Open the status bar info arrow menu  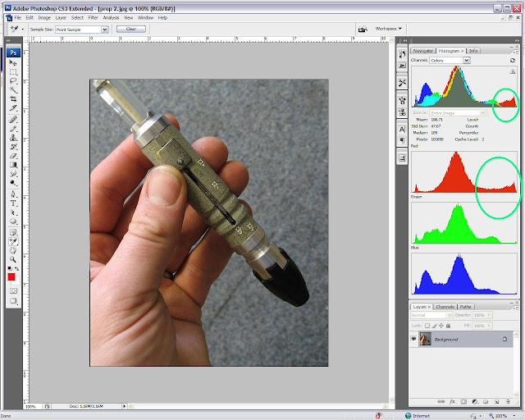(x=124, y=406)
